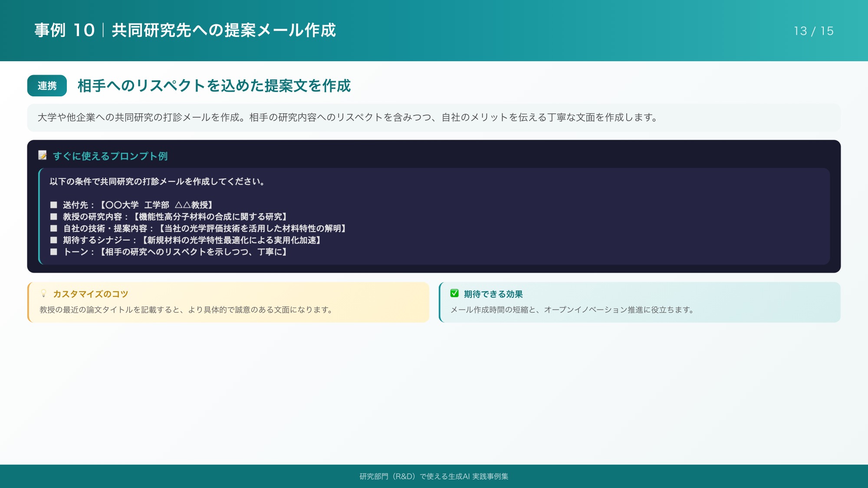The width and height of the screenshot is (868, 488).
Task: Click the effect text about メール作成時間の短縮
Action: click(572, 310)
